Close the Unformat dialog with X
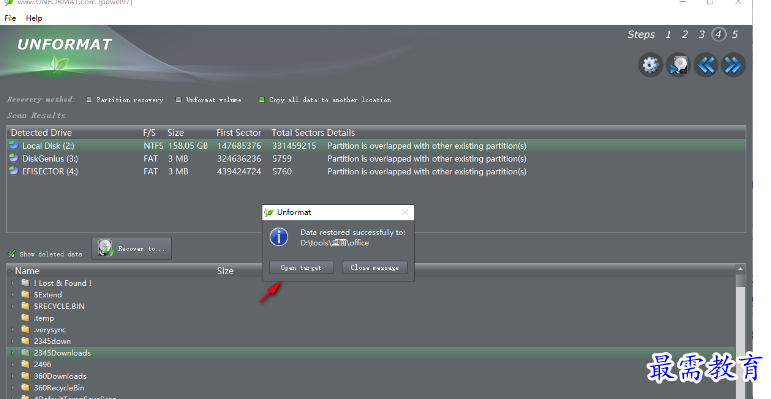Screen dimensions: 771x399 (x=405, y=212)
